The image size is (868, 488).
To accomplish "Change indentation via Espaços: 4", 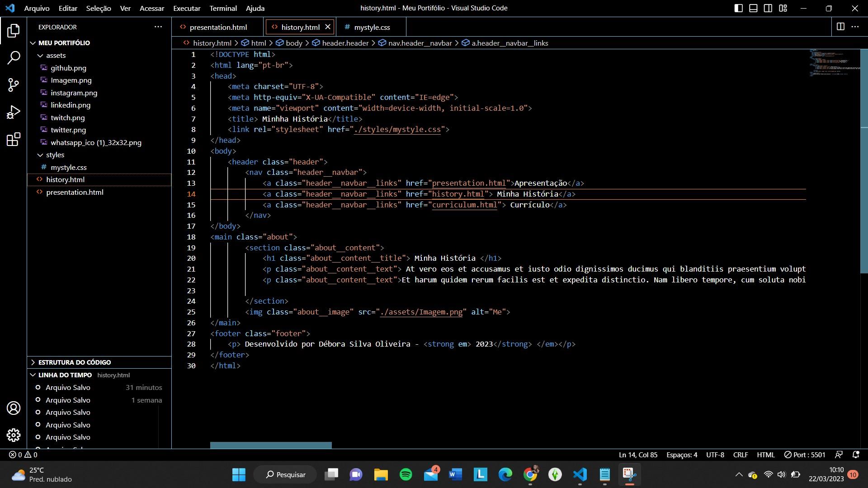I will coord(682,455).
